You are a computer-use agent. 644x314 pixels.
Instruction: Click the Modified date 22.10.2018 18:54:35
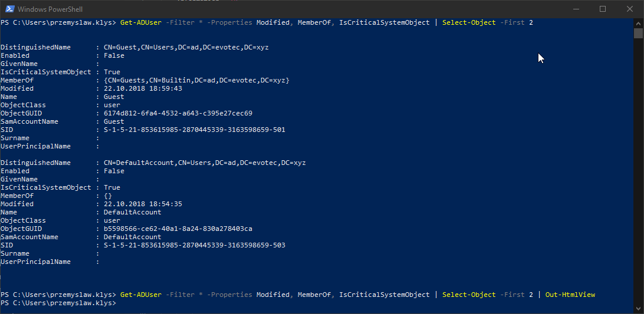click(143, 204)
